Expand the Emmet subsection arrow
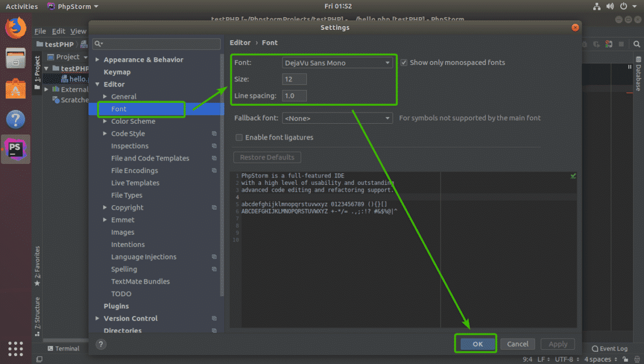The width and height of the screenshot is (644, 364). (105, 220)
